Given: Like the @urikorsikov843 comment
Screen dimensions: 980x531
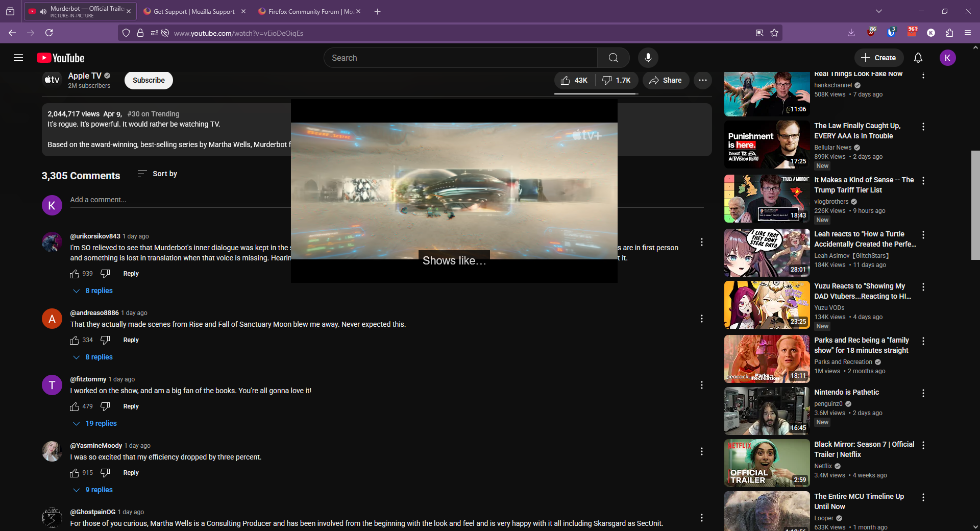Looking at the screenshot, I should click(x=75, y=274).
